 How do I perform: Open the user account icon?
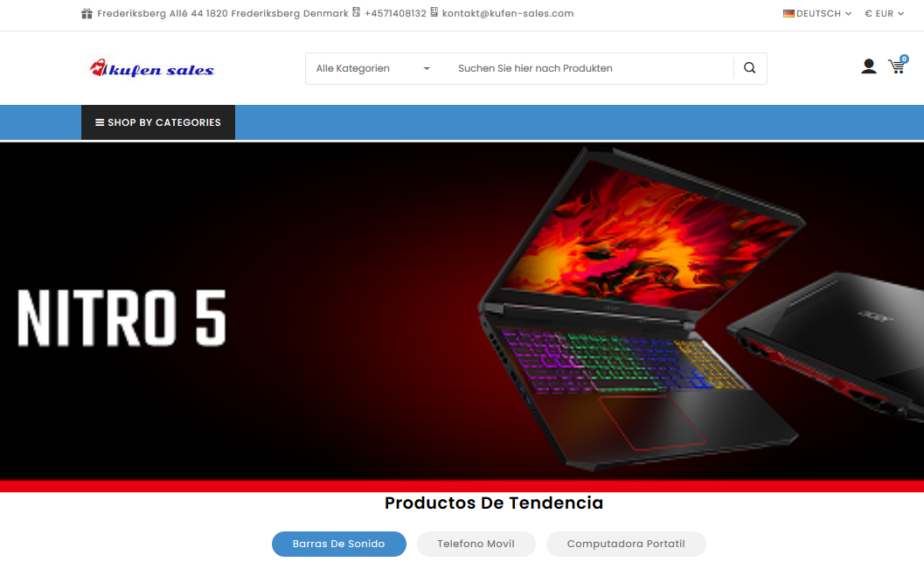(868, 66)
